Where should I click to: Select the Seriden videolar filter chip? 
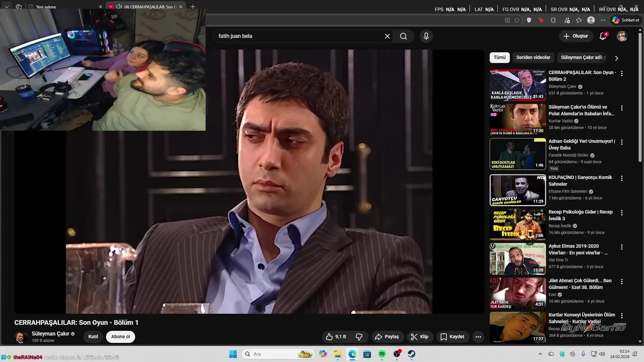(533, 57)
